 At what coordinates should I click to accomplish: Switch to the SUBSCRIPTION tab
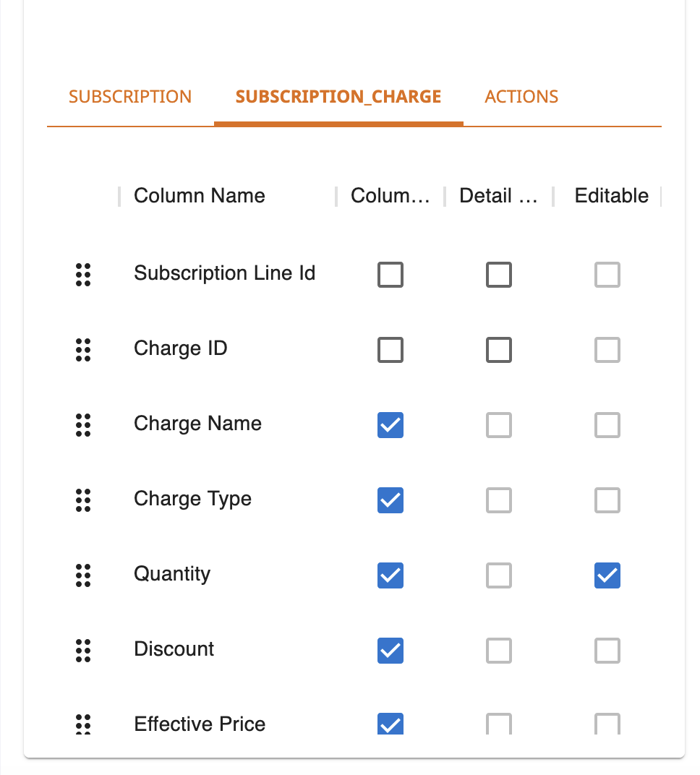[130, 96]
